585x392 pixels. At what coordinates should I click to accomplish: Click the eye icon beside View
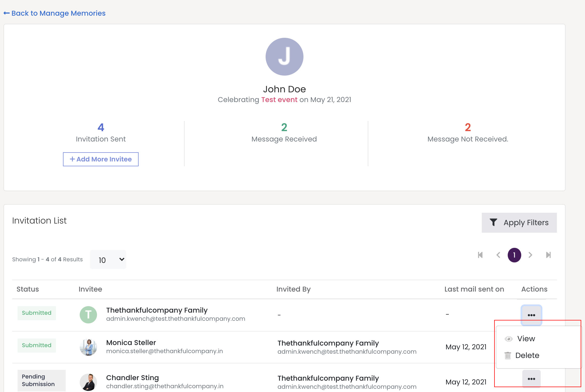[509, 339]
